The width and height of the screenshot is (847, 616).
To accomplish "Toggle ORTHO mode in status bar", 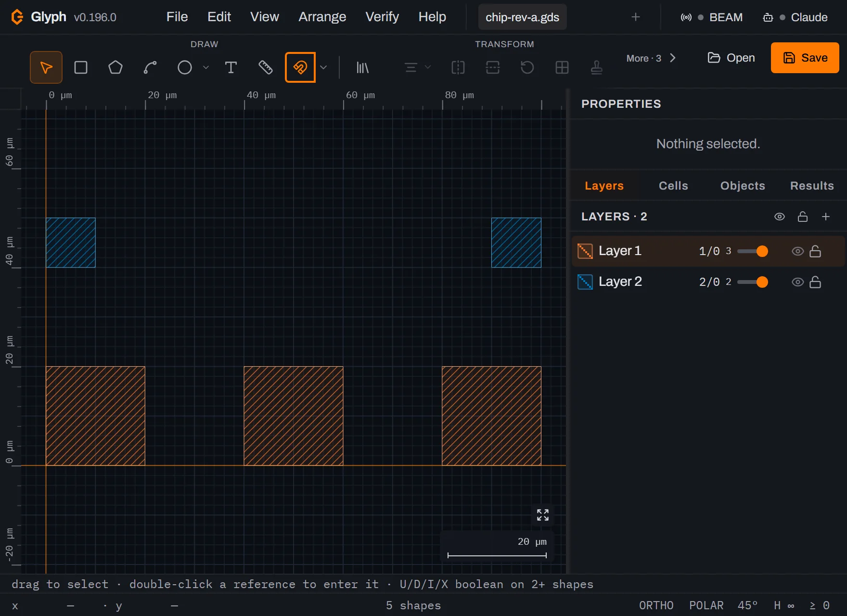I will click(656, 605).
